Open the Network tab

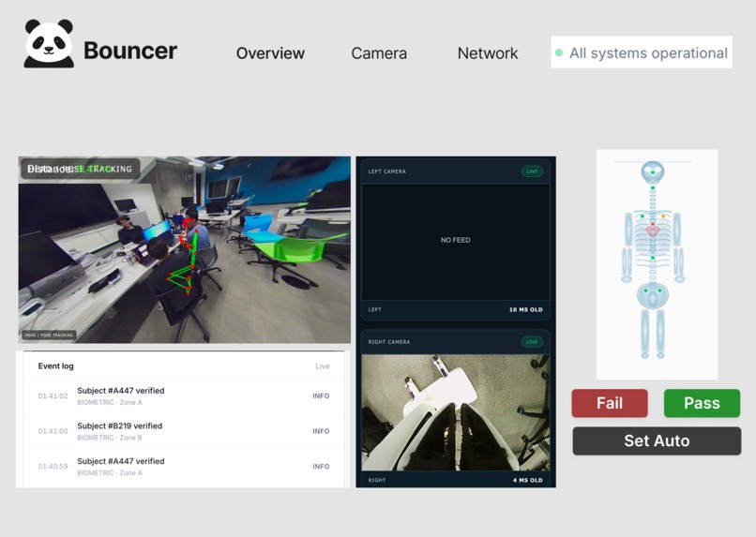pos(488,53)
